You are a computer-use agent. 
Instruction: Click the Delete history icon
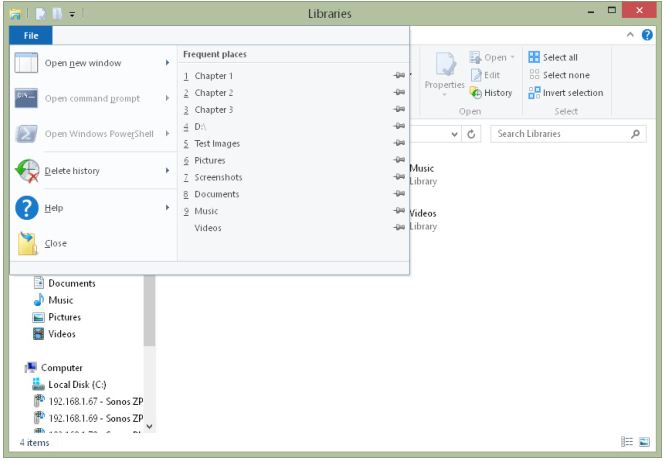[28, 171]
